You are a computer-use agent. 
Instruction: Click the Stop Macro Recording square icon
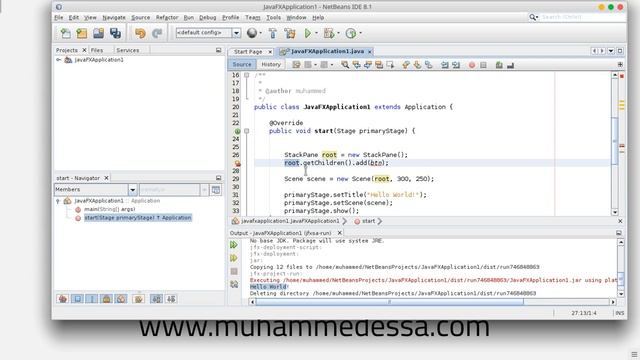point(483,64)
